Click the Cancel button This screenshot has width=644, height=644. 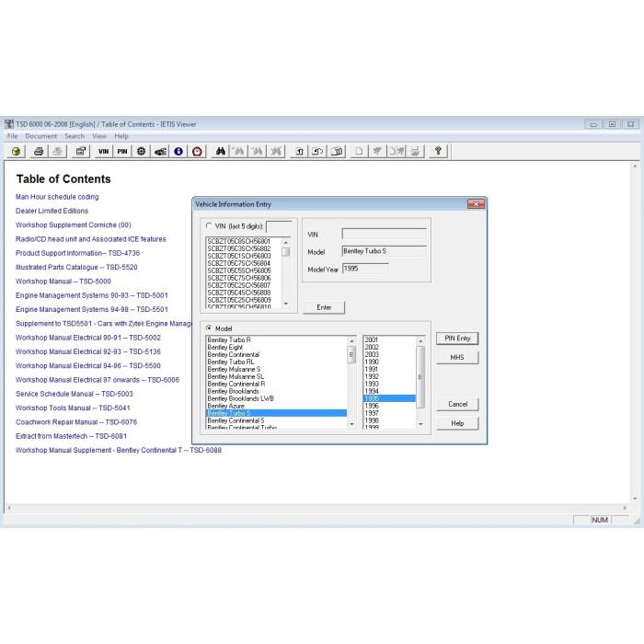pyautogui.click(x=457, y=404)
